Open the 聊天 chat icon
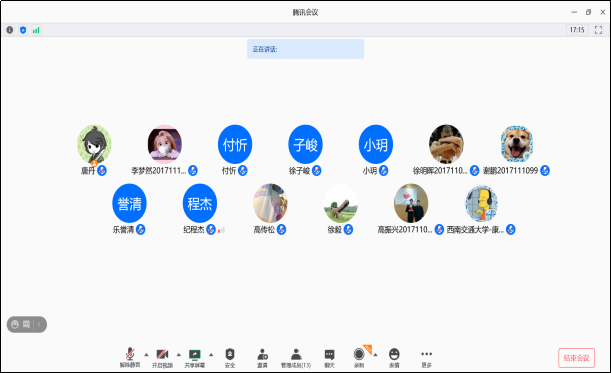 click(x=329, y=358)
